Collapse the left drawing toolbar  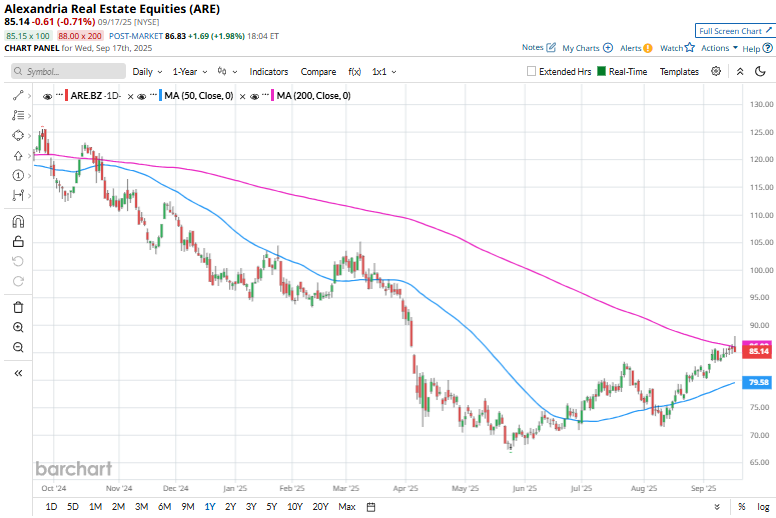coord(18,373)
